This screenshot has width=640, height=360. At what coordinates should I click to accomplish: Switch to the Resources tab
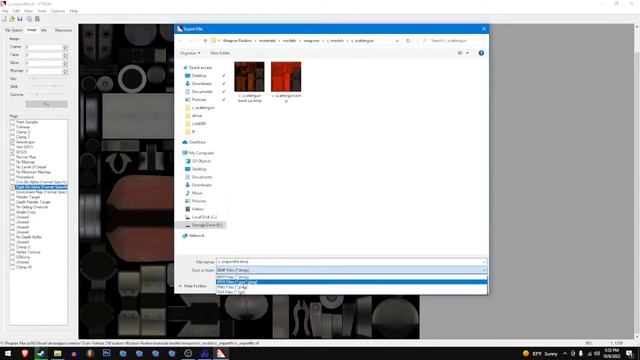pos(63,30)
